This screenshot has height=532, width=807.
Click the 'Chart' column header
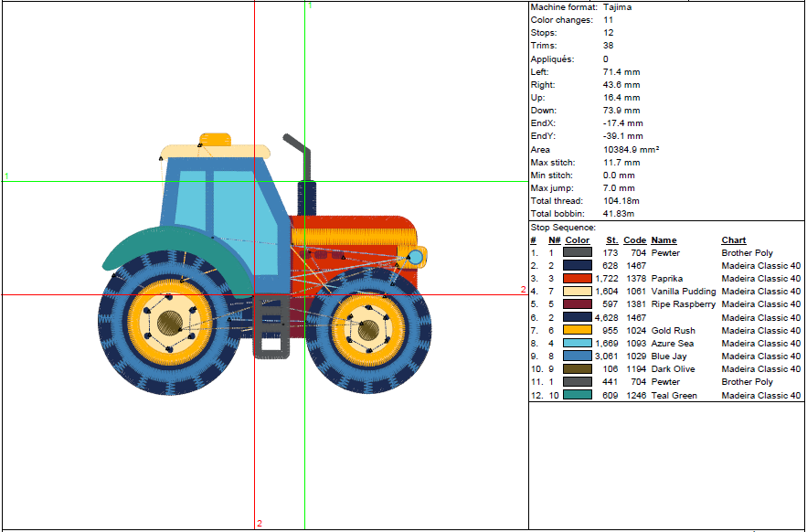733,240
